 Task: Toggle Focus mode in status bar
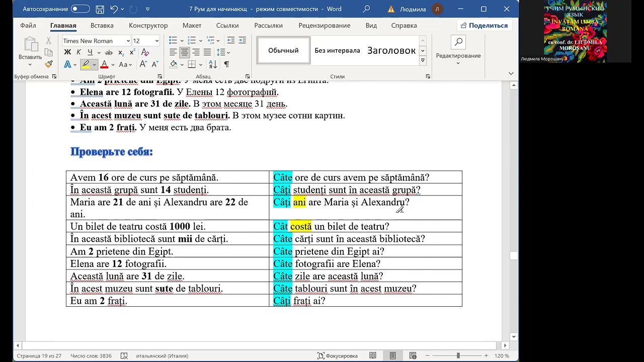[338, 355]
